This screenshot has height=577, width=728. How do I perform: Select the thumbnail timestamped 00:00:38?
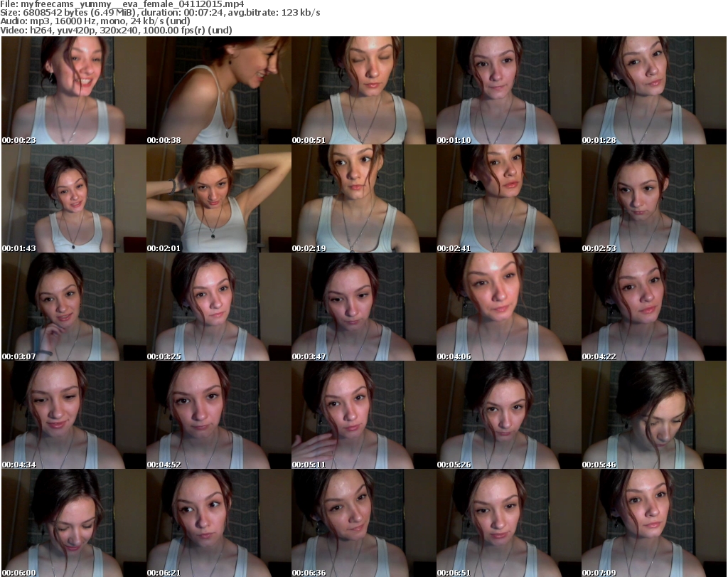[219, 90]
